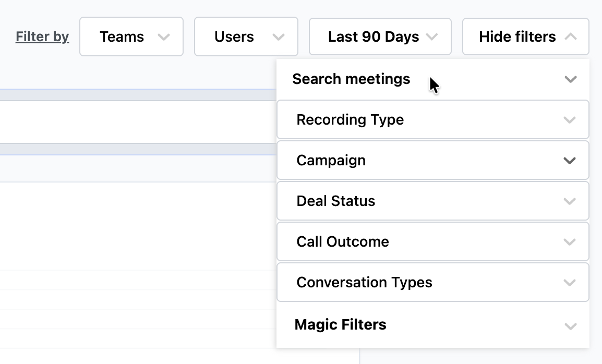Click the Recording Type chevron icon

pos(570,120)
